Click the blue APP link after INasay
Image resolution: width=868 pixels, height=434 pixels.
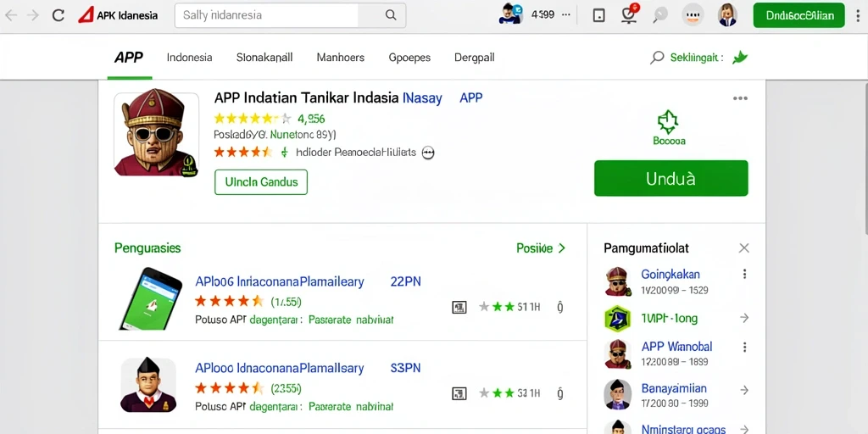pyautogui.click(x=471, y=98)
